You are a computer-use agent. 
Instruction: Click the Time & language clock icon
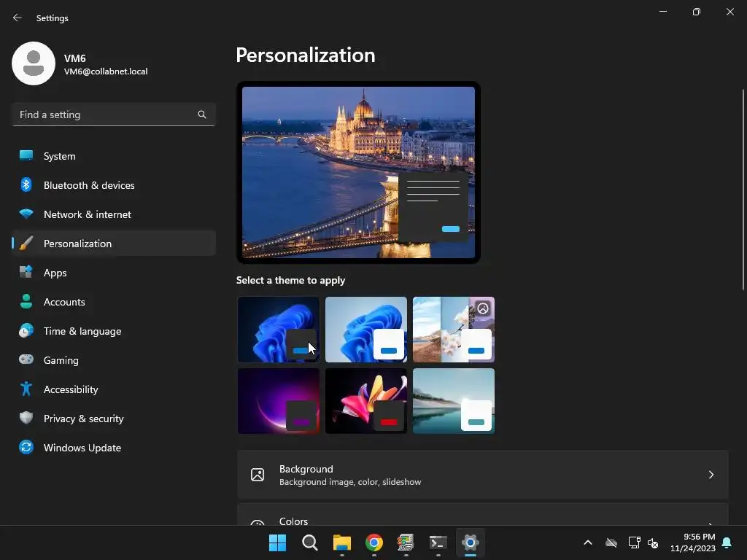(x=26, y=330)
